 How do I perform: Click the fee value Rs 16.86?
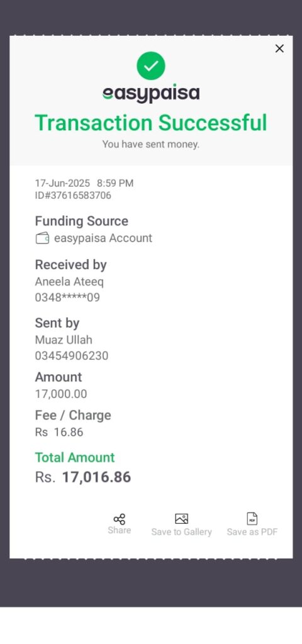(x=59, y=432)
